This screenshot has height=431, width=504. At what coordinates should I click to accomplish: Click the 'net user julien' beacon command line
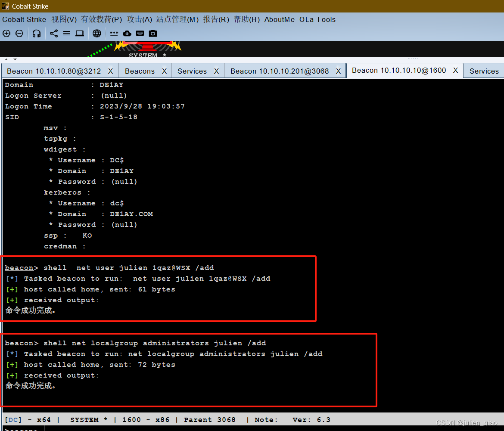[x=109, y=268]
